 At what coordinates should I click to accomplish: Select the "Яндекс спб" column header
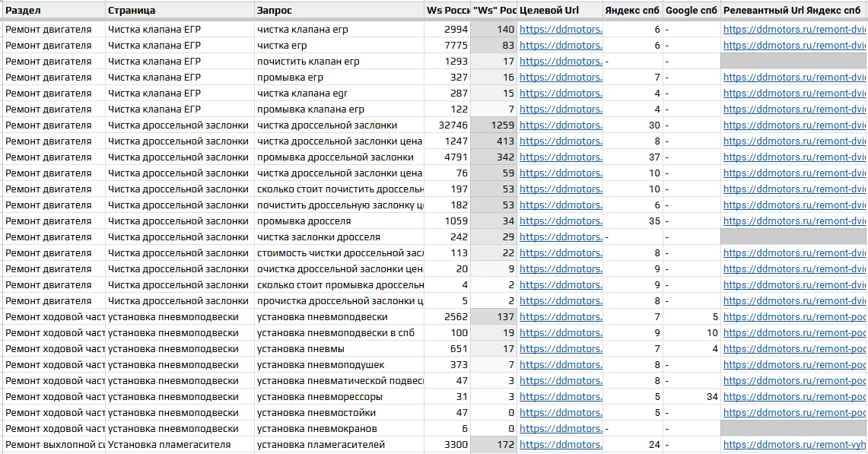(x=633, y=10)
